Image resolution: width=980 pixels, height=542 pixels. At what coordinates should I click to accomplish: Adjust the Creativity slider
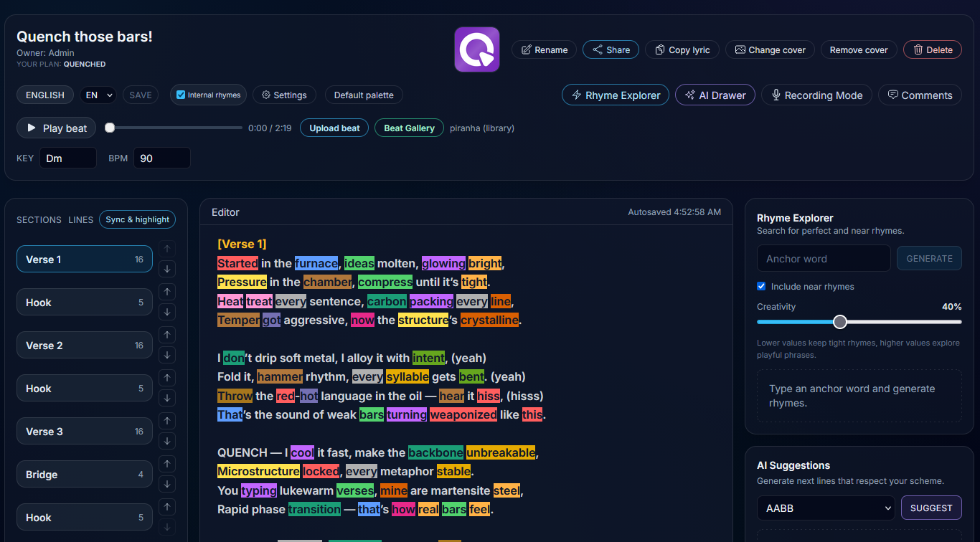[839, 322]
